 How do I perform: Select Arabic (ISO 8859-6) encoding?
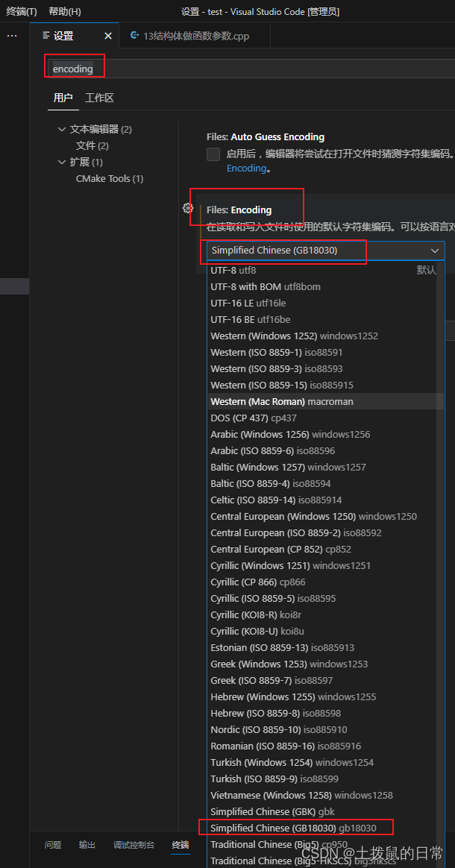[x=325, y=450]
